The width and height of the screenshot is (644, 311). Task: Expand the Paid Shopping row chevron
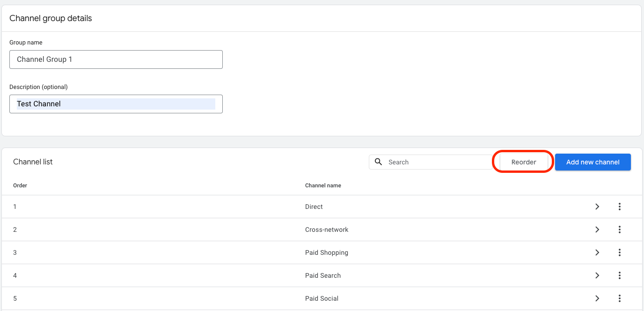click(597, 252)
